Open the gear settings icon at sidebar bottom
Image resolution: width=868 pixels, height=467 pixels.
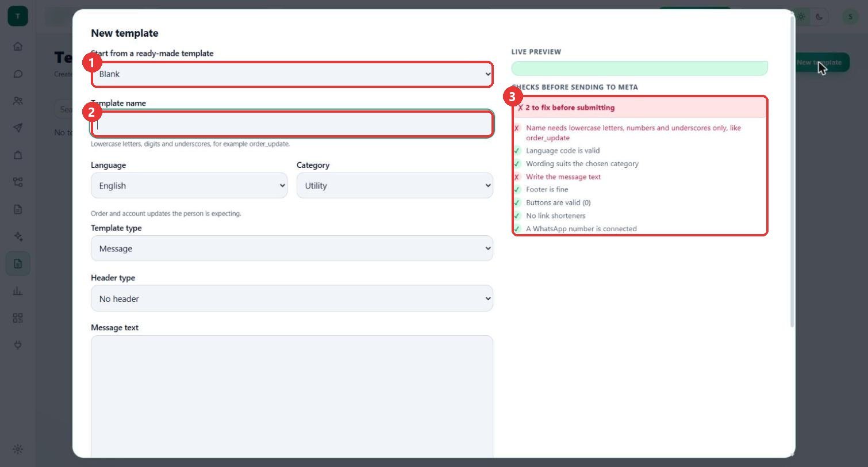click(x=18, y=449)
